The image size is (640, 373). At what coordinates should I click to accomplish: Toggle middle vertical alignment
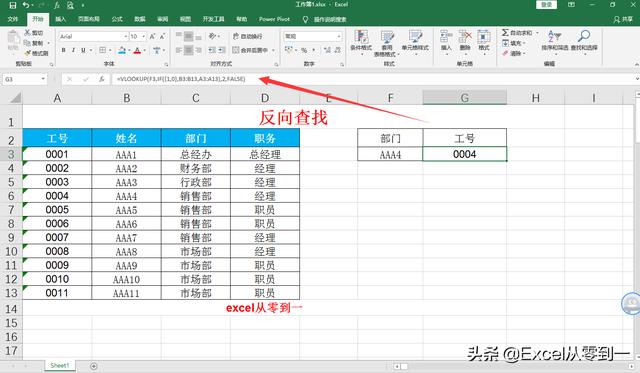coord(188,37)
